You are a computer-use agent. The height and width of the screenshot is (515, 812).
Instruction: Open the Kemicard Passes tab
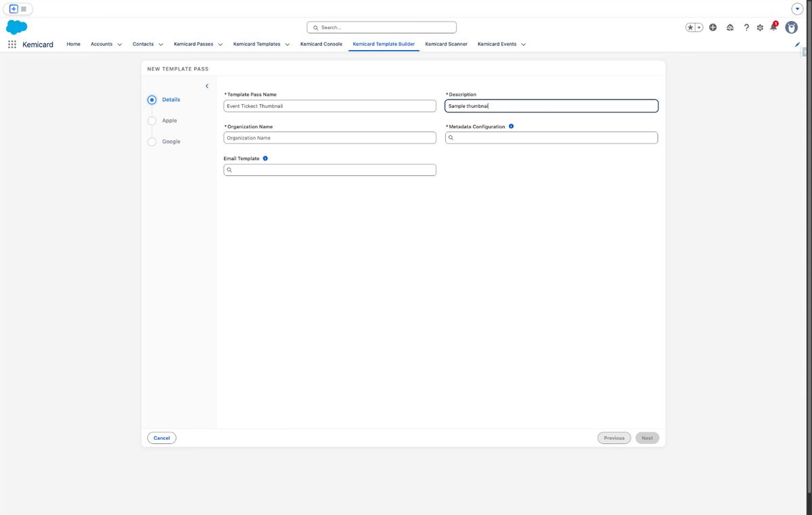(194, 44)
